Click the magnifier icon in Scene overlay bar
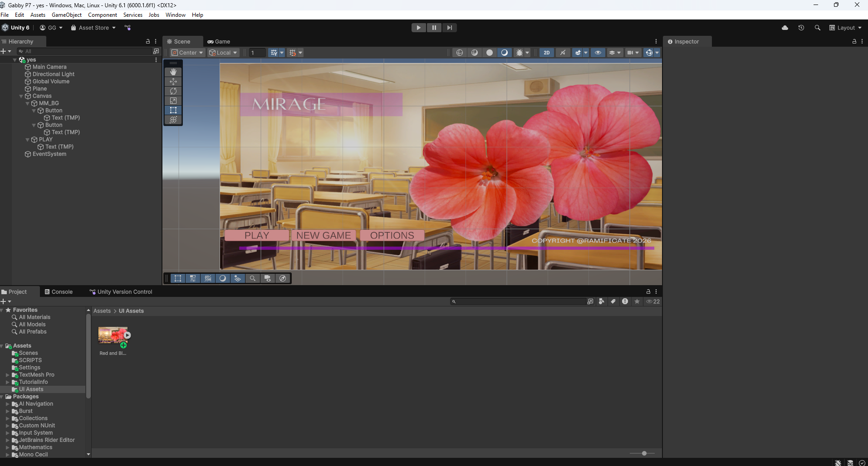Screen dimensions: 868x466 [x=253, y=278]
